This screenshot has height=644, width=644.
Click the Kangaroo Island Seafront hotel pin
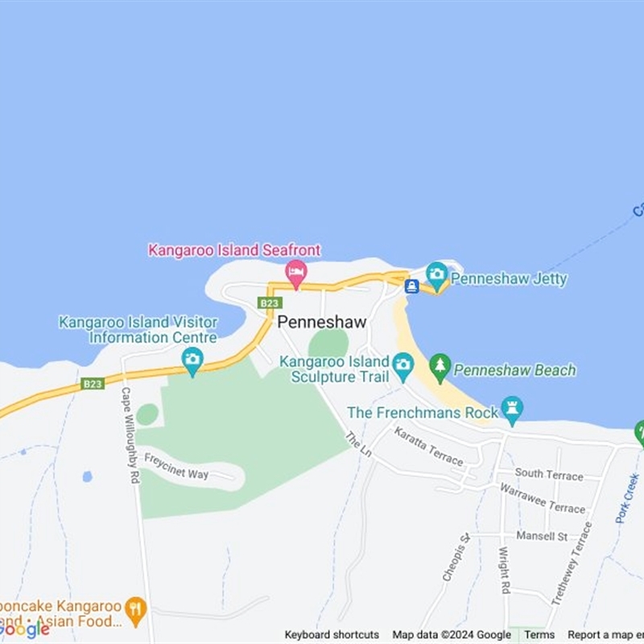296,275
